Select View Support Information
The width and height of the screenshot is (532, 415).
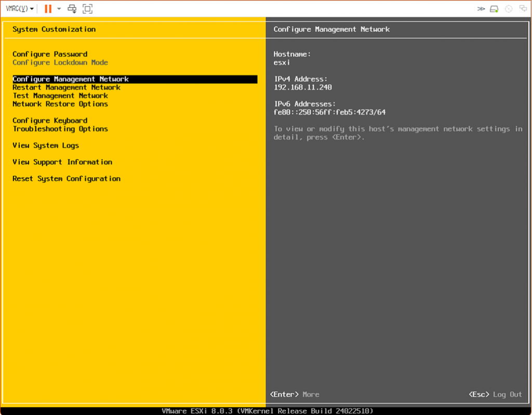[x=62, y=162]
